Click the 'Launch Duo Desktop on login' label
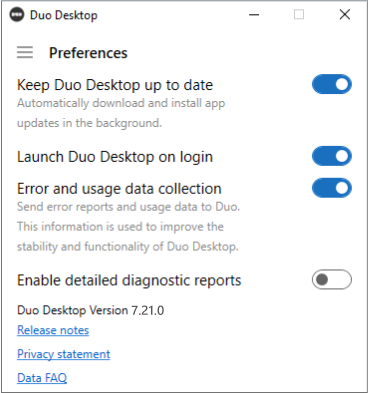The image size is (368, 393). (x=115, y=157)
